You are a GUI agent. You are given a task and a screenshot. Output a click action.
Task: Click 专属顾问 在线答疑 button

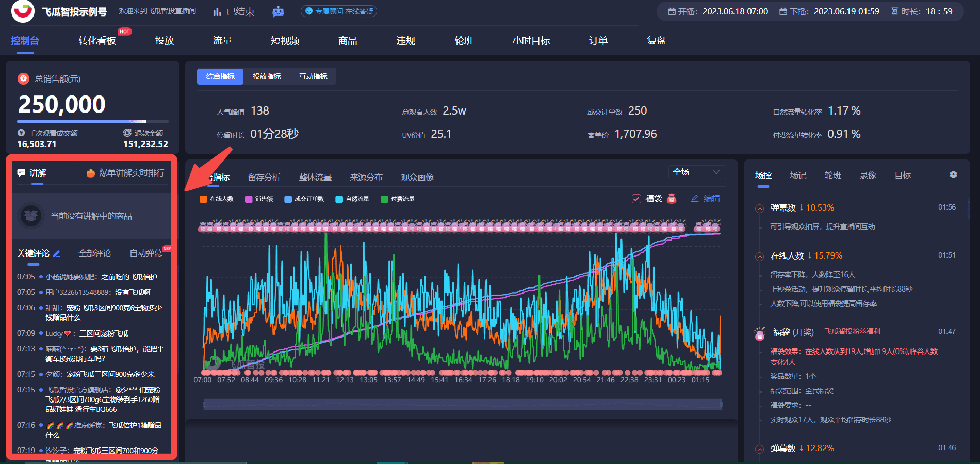[x=339, y=11]
